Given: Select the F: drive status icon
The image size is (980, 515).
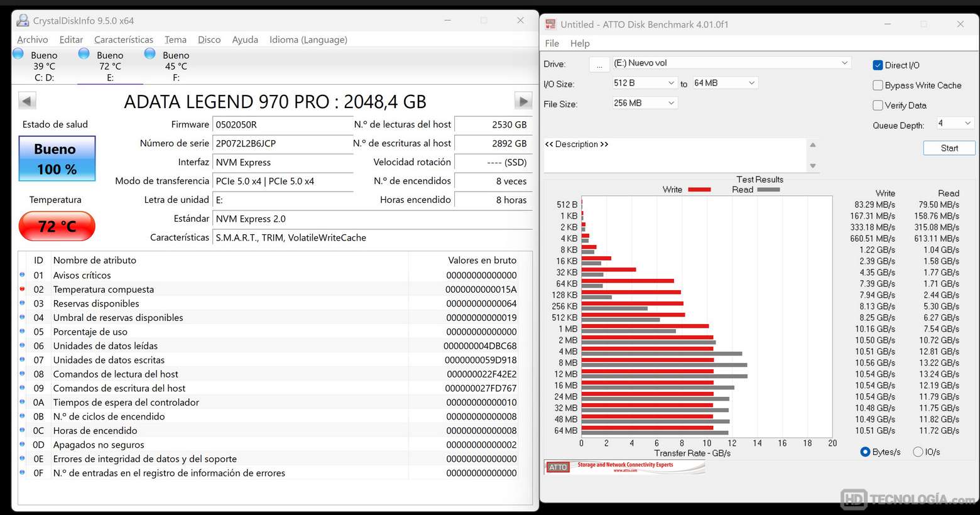Looking at the screenshot, I should [150, 54].
